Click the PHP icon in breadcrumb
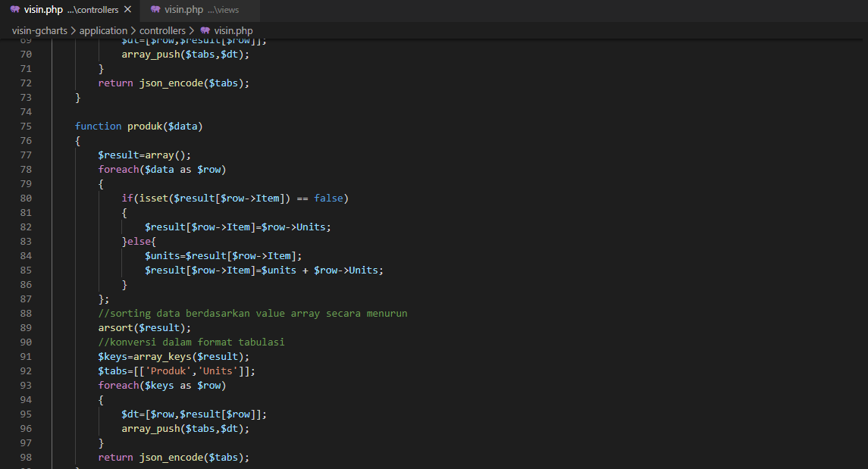This screenshot has width=868, height=469. click(205, 30)
